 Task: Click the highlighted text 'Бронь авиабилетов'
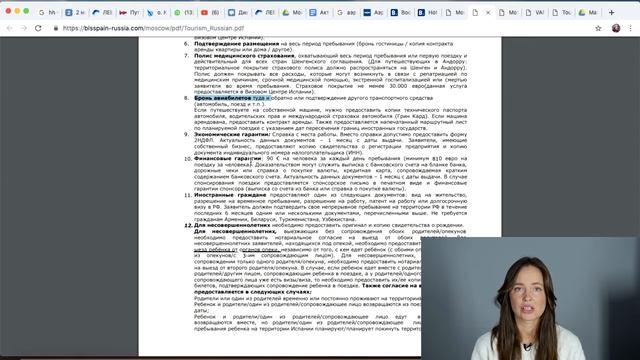[x=222, y=98]
